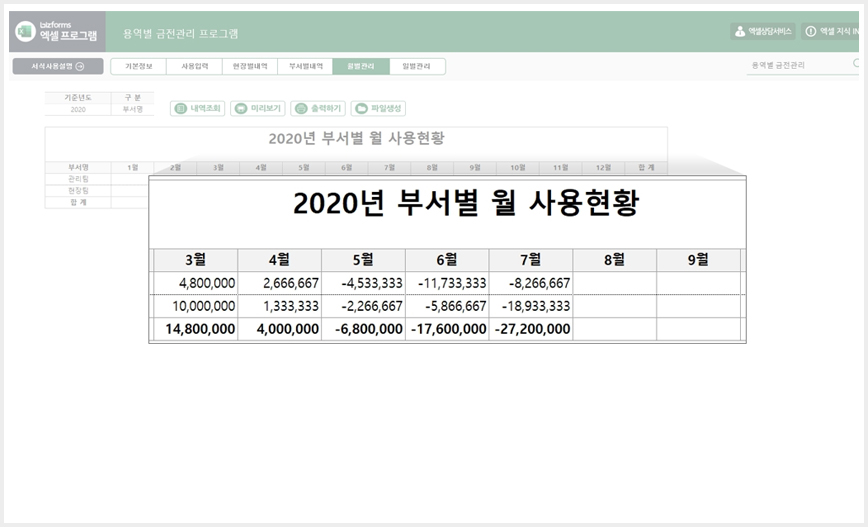Screen dimensions: 868x527
Task: Click -11,733,333 in the enlarged table
Action: tap(452, 283)
